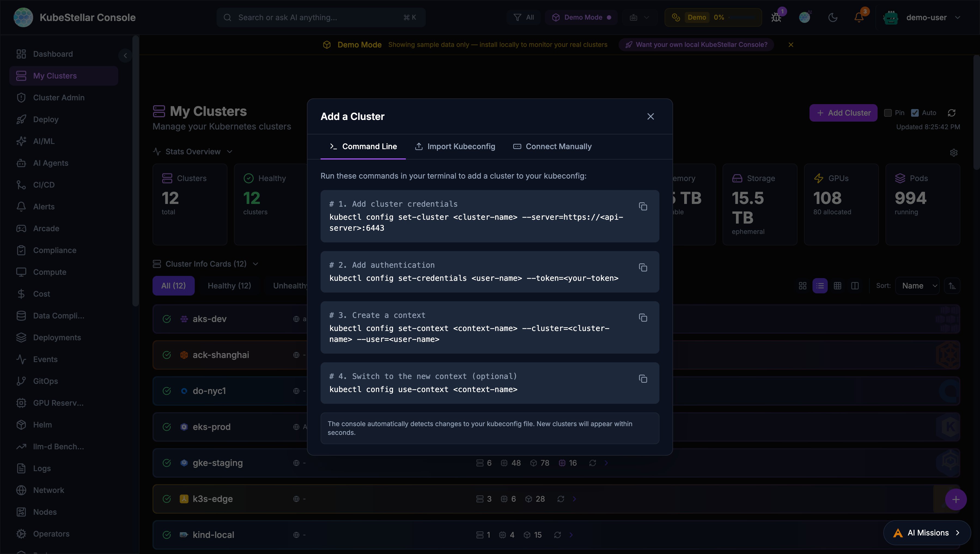The width and height of the screenshot is (980, 554).
Task: Copy the Create a context command
Action: coord(643,318)
